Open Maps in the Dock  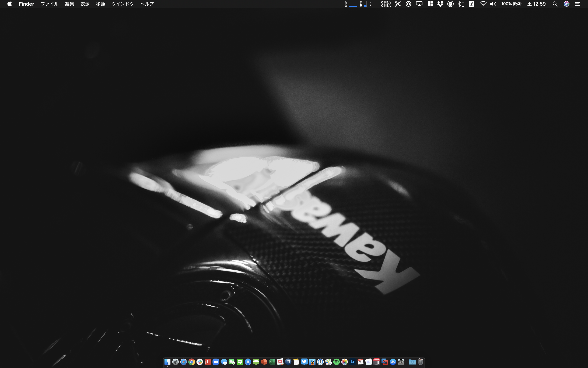[x=328, y=362]
